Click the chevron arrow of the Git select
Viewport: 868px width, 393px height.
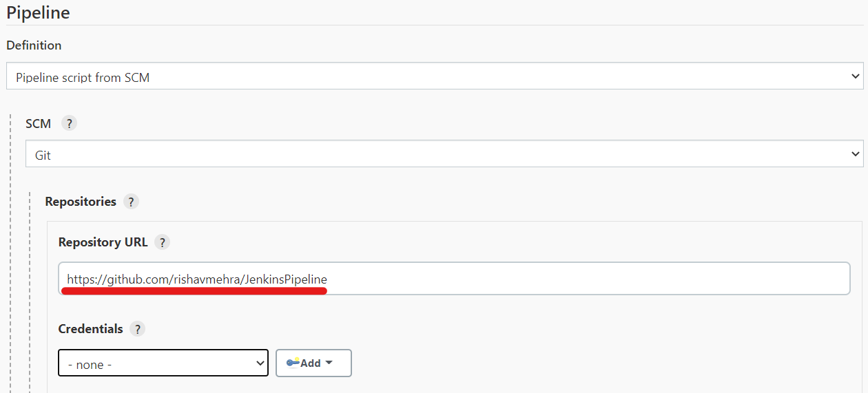855,153
